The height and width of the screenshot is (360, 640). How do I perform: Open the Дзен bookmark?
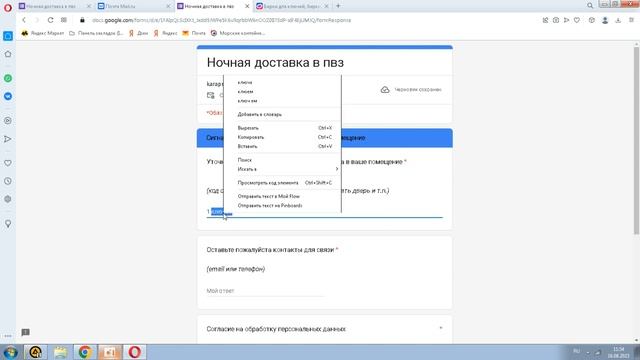[x=138, y=33]
